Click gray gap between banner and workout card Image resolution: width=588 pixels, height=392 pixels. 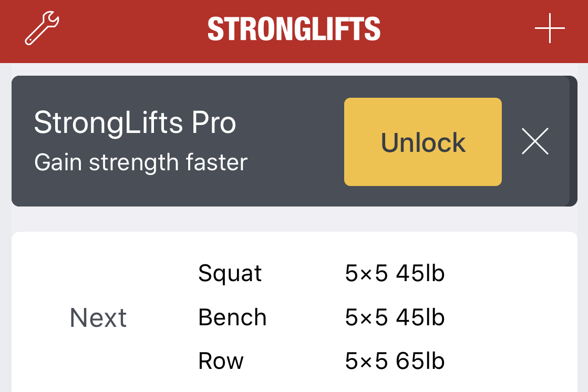(x=294, y=219)
